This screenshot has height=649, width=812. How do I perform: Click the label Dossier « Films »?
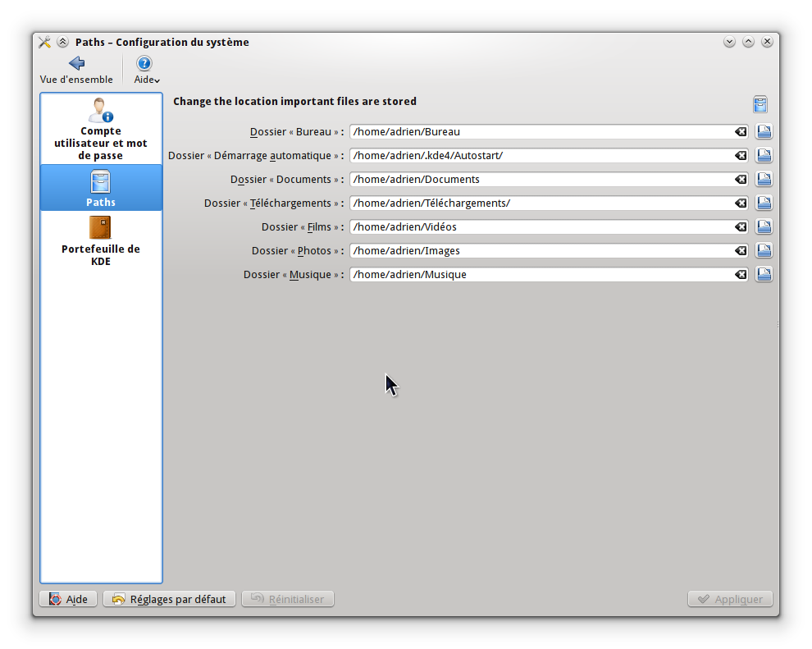[303, 227]
